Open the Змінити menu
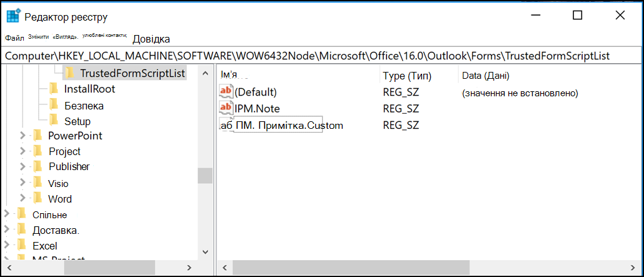This screenshot has height=277, width=644. click(38, 37)
